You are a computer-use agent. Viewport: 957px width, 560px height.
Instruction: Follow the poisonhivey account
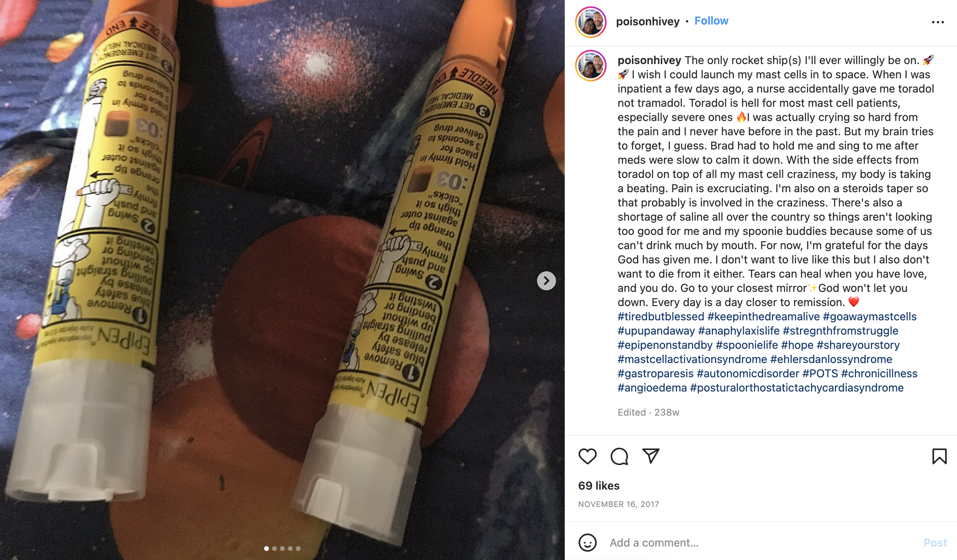pyautogui.click(x=711, y=21)
